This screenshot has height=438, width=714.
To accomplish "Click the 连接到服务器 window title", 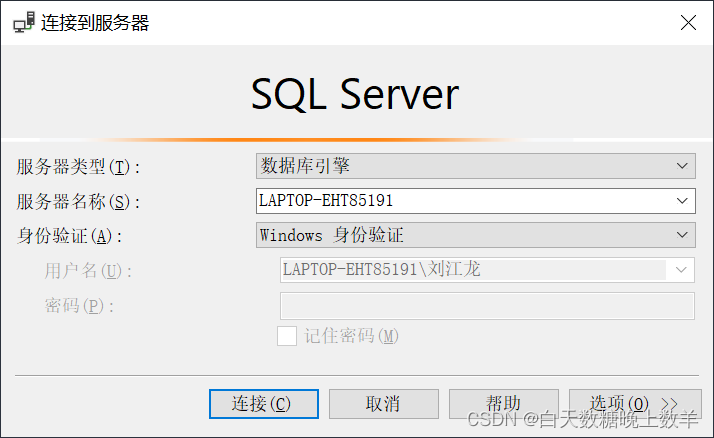I will pyautogui.click(x=95, y=23).
